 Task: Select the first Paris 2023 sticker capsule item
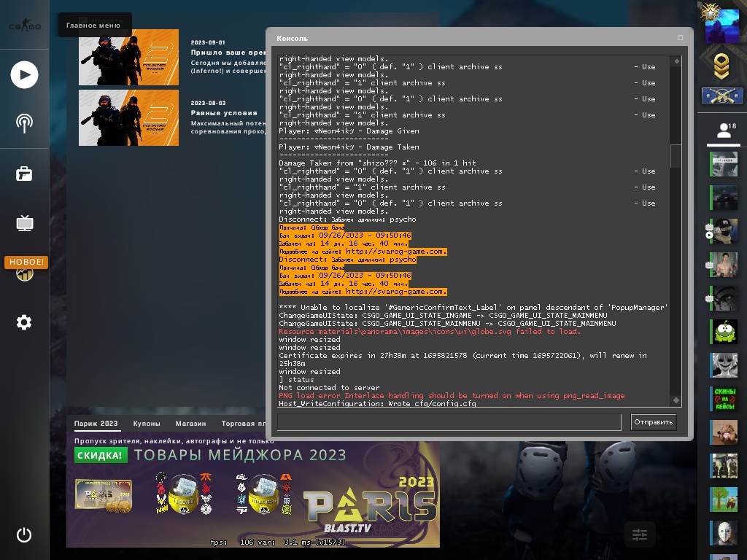pyautogui.click(x=184, y=494)
